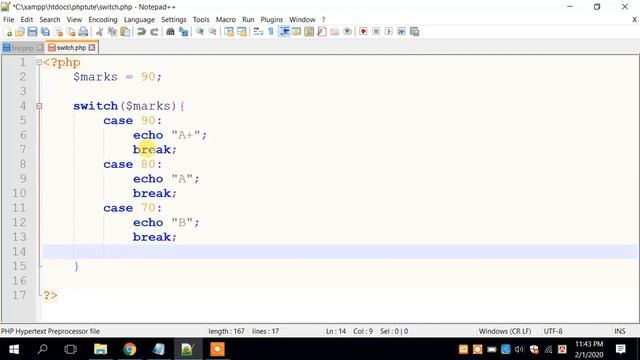Toggle synchronize horizontal scrolling icon
640x360 pixels.
[x=242, y=32]
